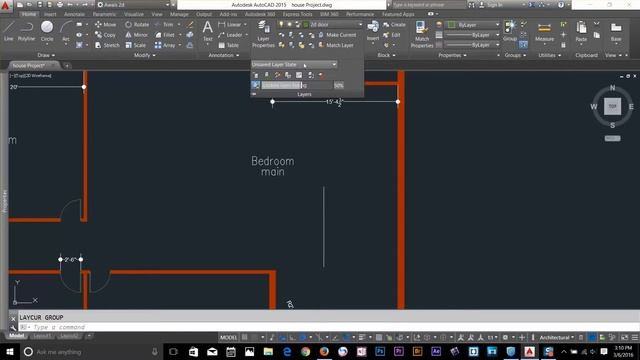Click the Plot printer icon in quick access toolbar

coord(60,5)
